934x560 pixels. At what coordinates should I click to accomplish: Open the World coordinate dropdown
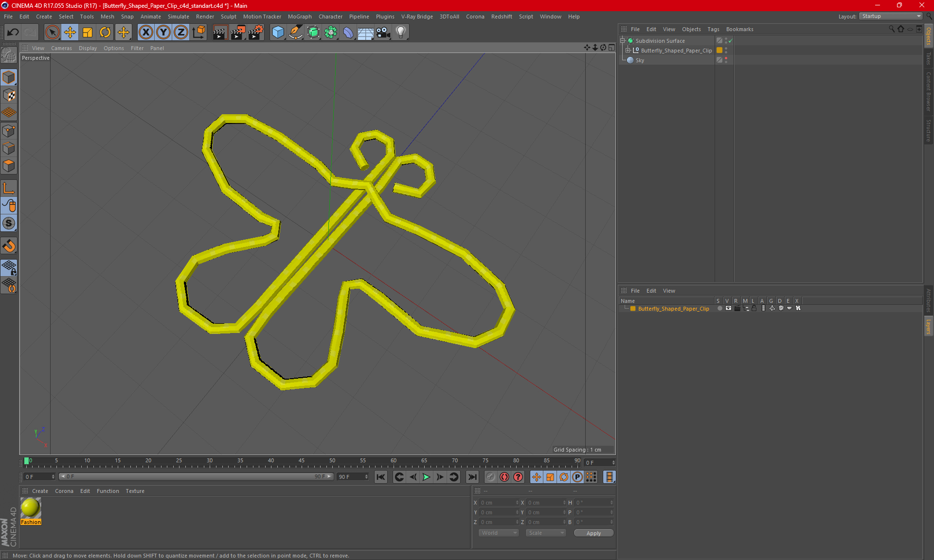tap(499, 533)
